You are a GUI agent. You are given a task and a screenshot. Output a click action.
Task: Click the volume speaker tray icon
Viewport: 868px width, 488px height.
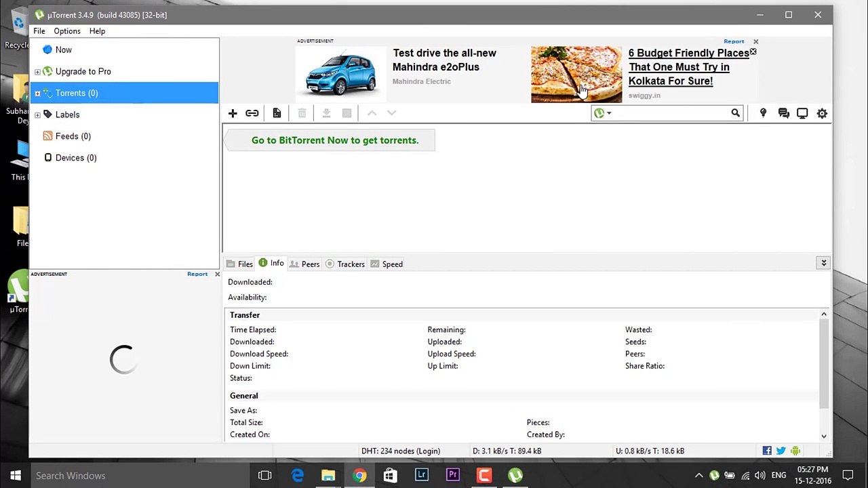point(760,476)
